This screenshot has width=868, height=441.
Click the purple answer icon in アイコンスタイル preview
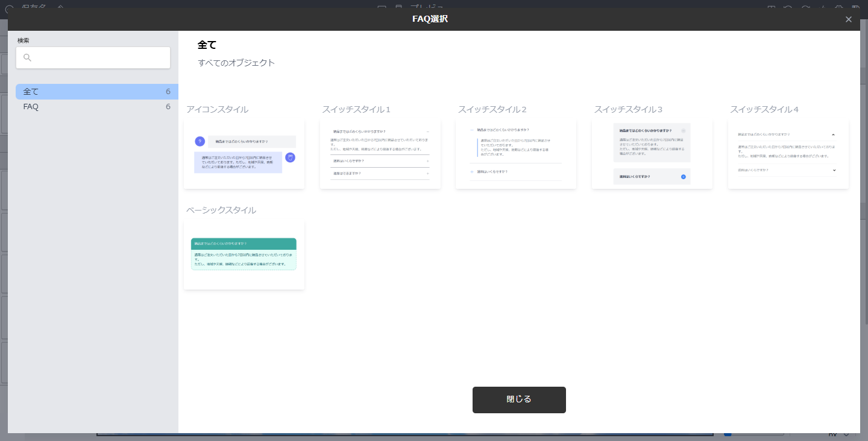(290, 157)
